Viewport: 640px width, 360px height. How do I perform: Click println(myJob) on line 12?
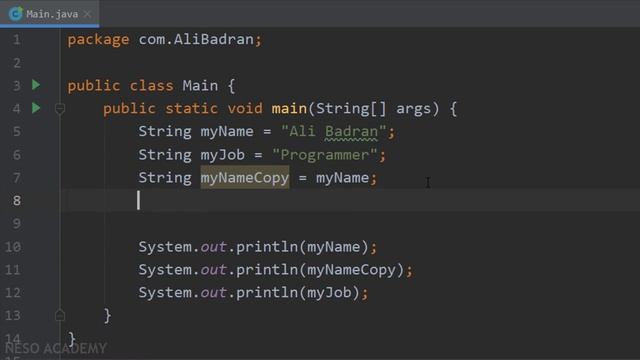click(x=298, y=293)
